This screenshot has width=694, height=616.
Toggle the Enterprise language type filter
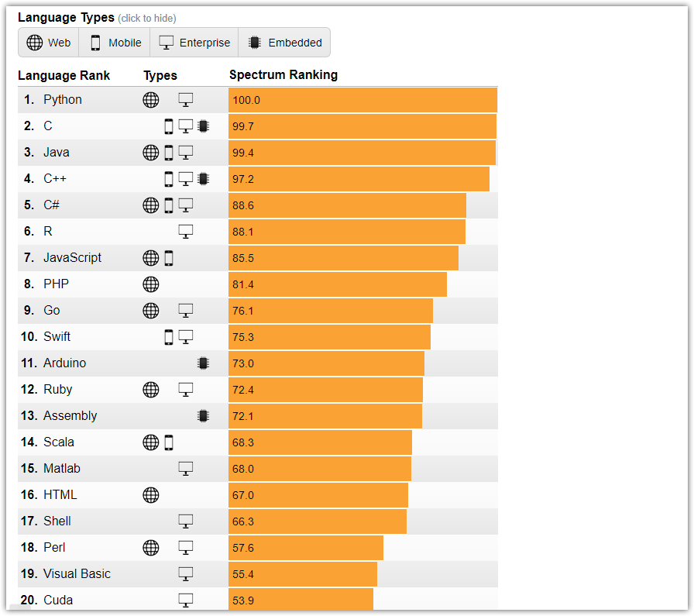click(195, 43)
